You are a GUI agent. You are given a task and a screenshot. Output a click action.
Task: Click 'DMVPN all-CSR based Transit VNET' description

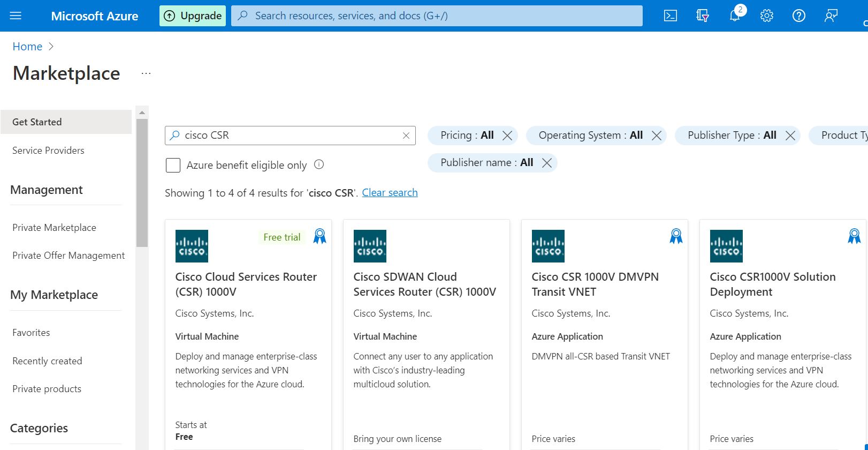[x=600, y=356]
